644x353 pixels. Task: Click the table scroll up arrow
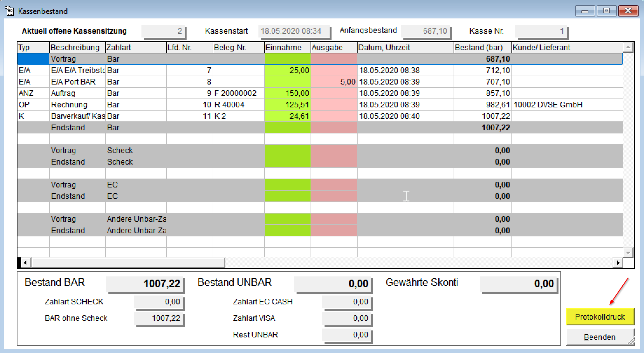(x=628, y=47)
